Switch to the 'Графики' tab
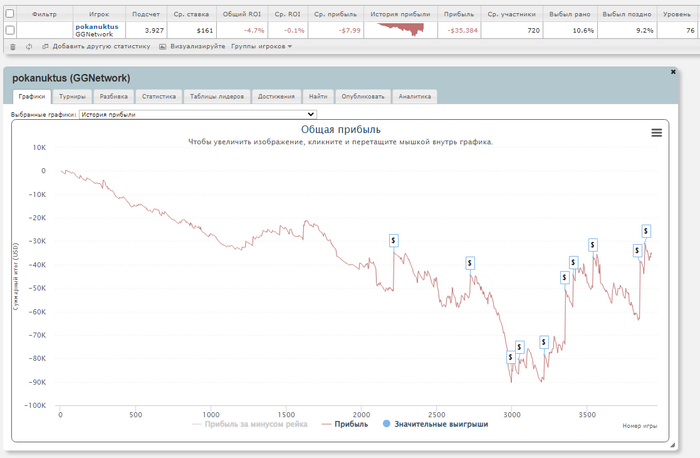 coord(32,96)
